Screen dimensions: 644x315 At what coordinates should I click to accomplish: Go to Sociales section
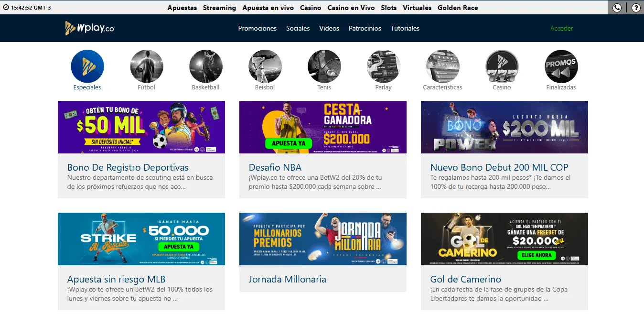(x=298, y=28)
